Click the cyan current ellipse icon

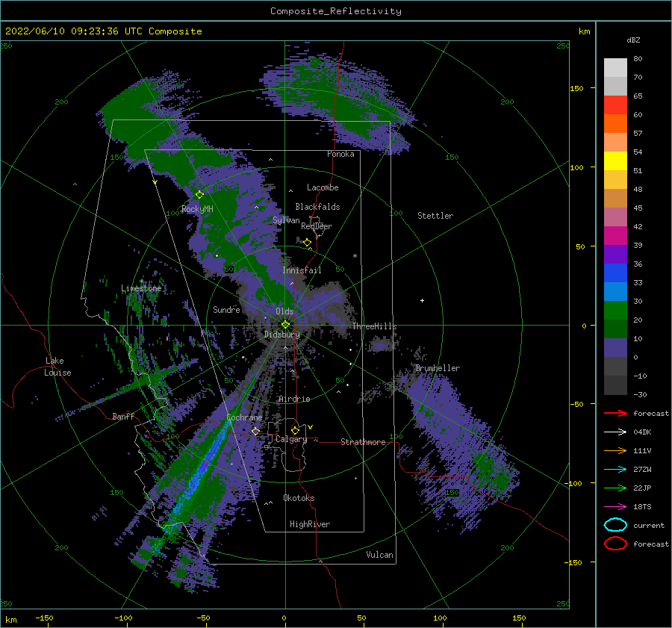[615, 525]
